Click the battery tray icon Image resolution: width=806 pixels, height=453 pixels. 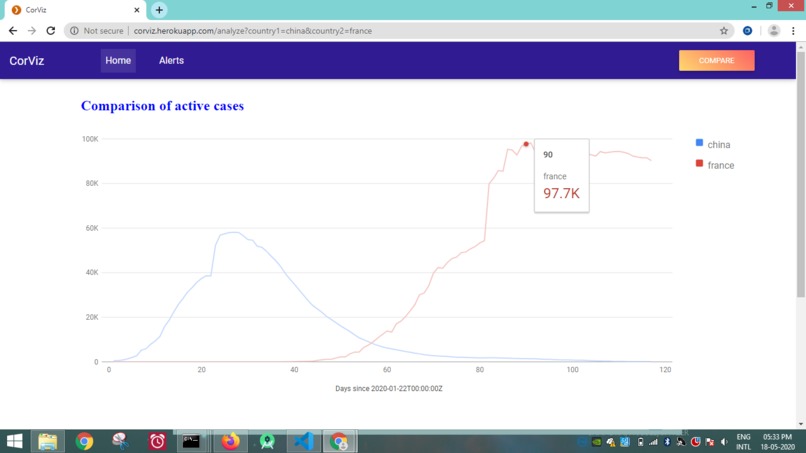coord(640,442)
